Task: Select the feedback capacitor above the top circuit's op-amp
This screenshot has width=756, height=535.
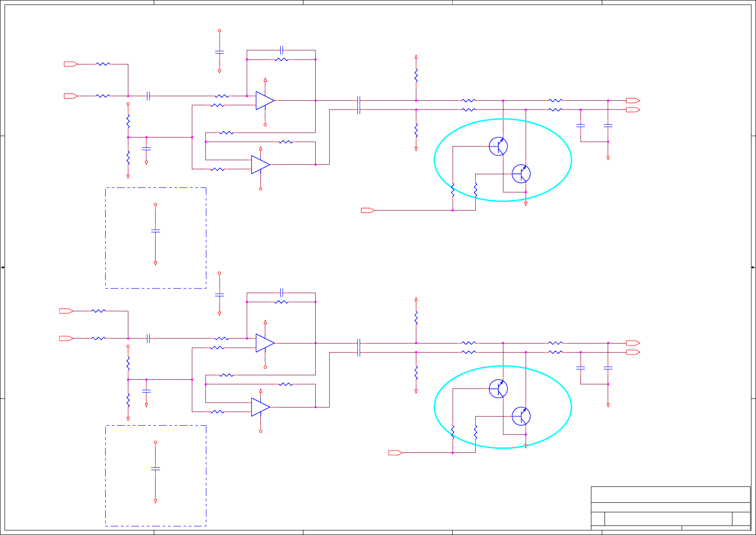Action: tap(282, 50)
